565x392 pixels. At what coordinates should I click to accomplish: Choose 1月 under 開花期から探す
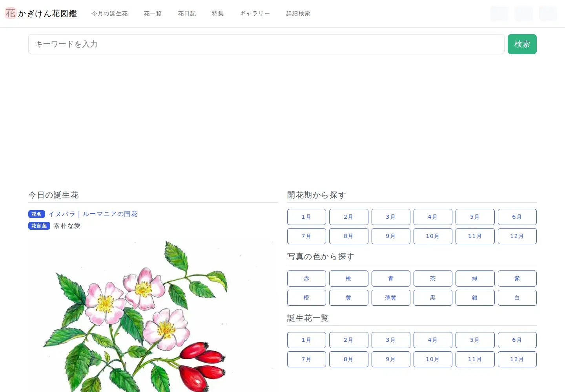pyautogui.click(x=306, y=217)
